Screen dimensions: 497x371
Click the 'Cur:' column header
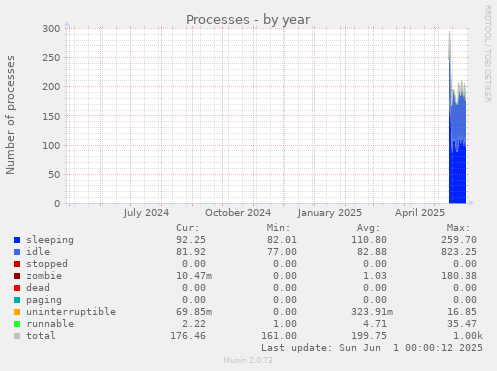(188, 228)
